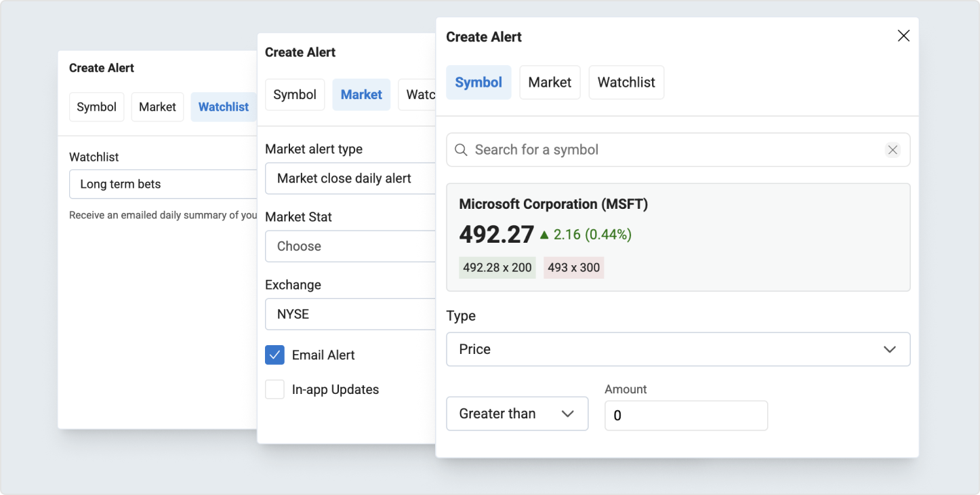The image size is (980, 495).
Task: Click the Amount input field
Action: pyautogui.click(x=685, y=415)
